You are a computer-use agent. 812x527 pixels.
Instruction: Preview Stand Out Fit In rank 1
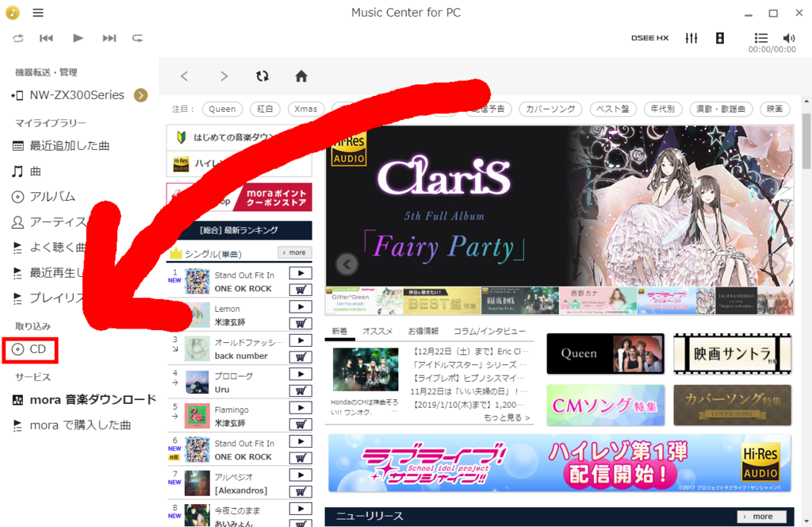(301, 273)
